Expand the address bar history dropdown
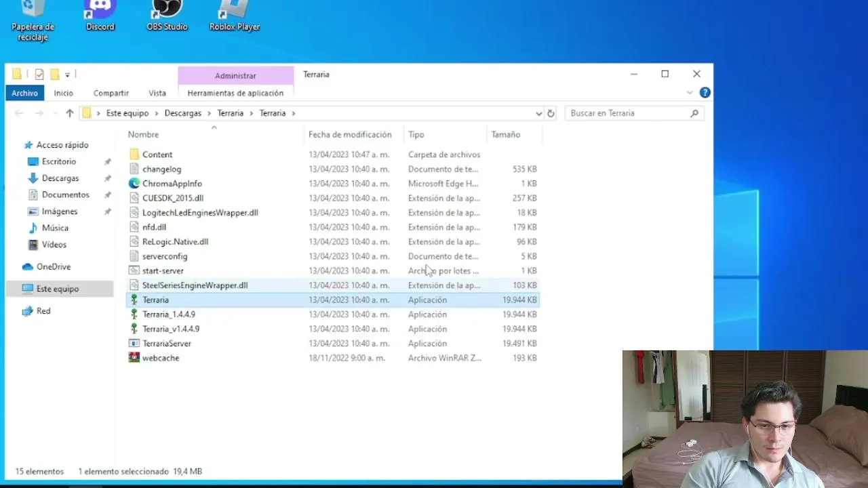The image size is (868, 488). [538, 113]
